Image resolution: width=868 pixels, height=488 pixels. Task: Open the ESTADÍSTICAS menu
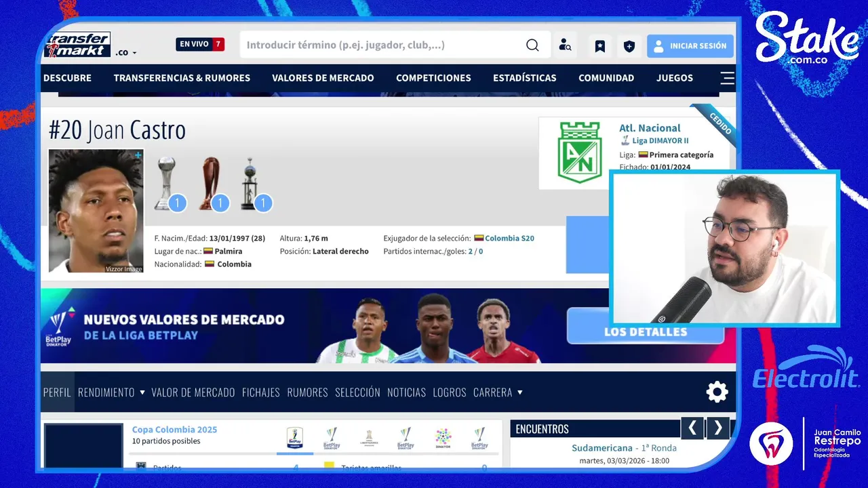pos(525,78)
